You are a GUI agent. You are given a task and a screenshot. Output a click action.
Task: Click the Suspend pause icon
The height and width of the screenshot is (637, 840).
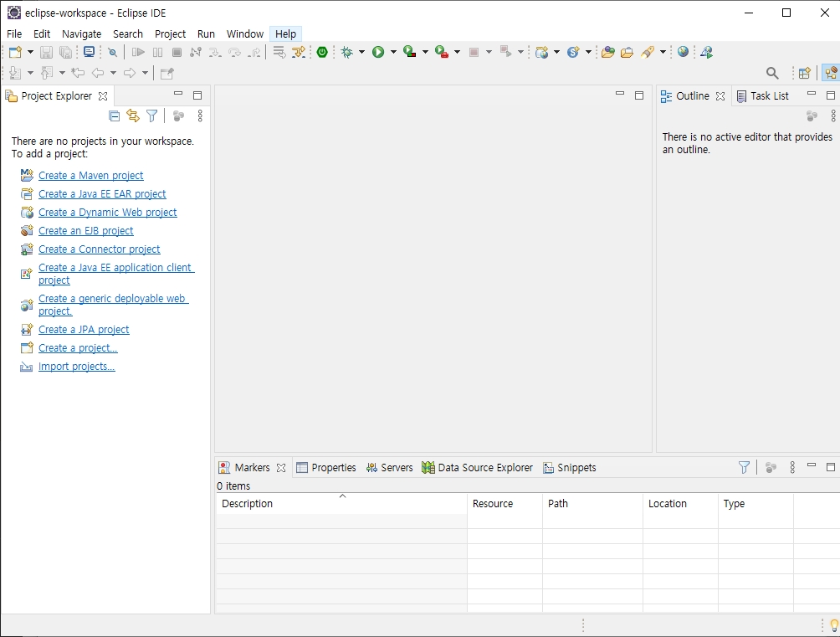click(x=157, y=52)
